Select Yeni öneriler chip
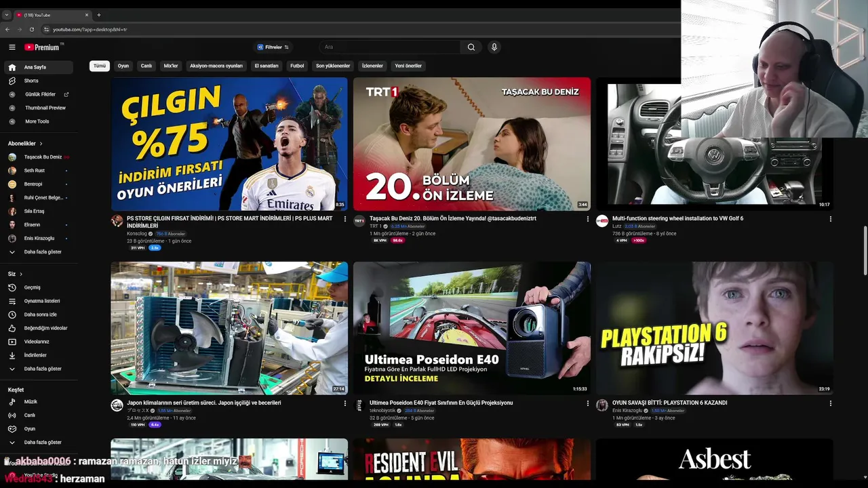The width and height of the screenshot is (868, 488). pos(408,66)
